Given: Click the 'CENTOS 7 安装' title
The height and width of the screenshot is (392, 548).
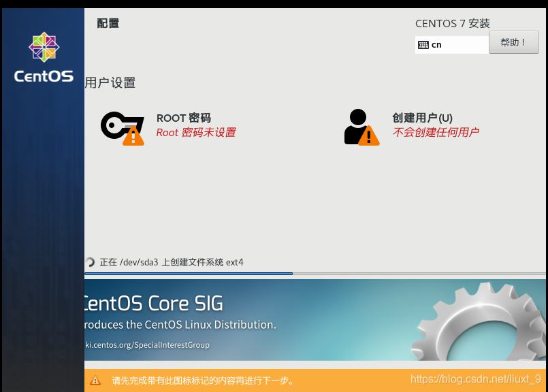Looking at the screenshot, I should click(x=452, y=23).
